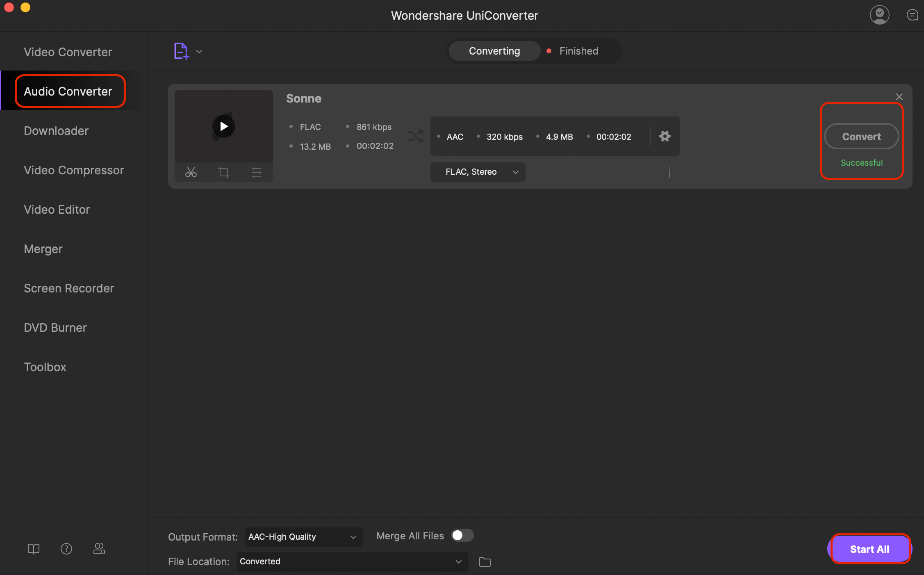Click Start All to begin conversion
The height and width of the screenshot is (575, 924).
869,548
